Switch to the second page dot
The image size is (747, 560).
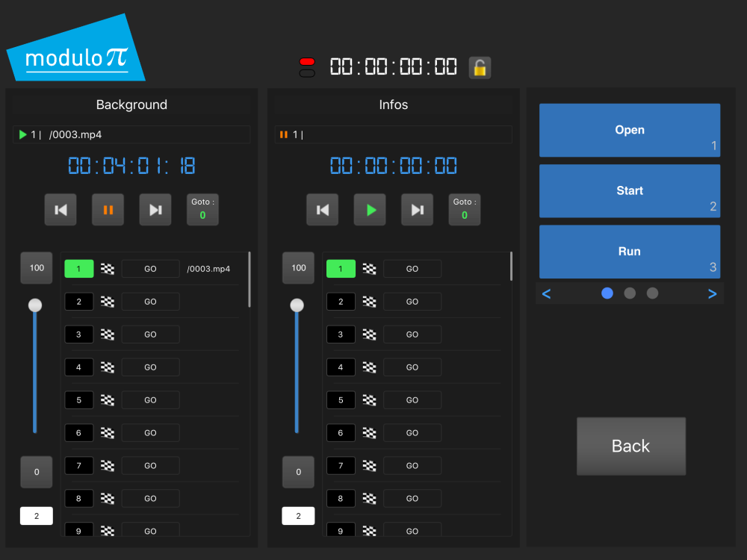tap(630, 293)
